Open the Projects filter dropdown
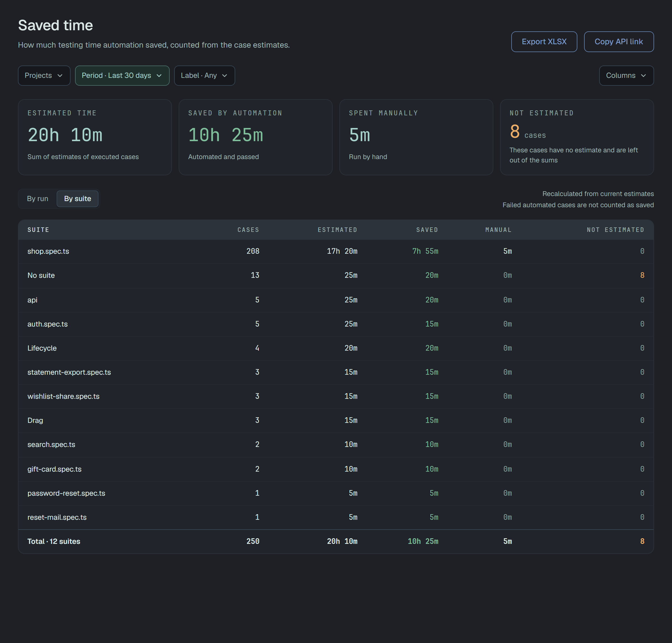This screenshot has width=672, height=643. coord(44,75)
